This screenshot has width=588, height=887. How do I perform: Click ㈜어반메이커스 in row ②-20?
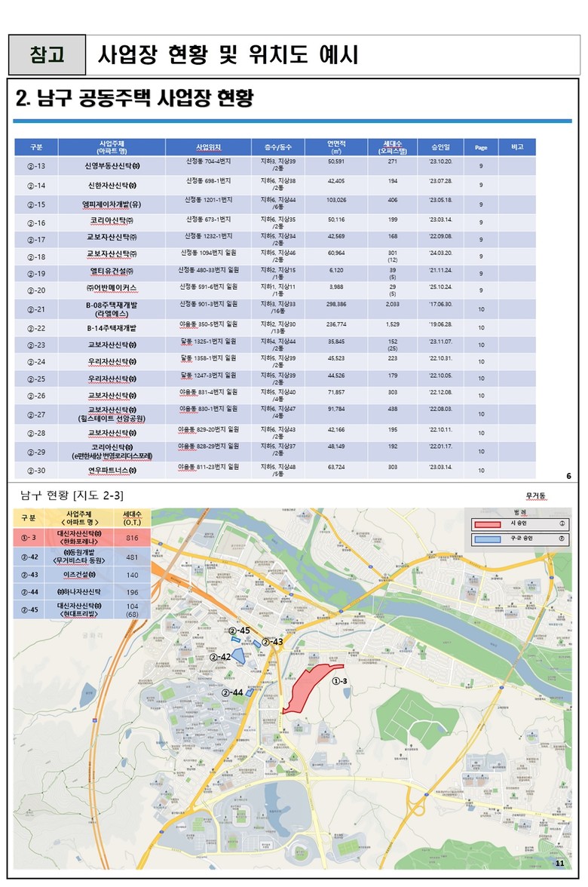(x=111, y=290)
